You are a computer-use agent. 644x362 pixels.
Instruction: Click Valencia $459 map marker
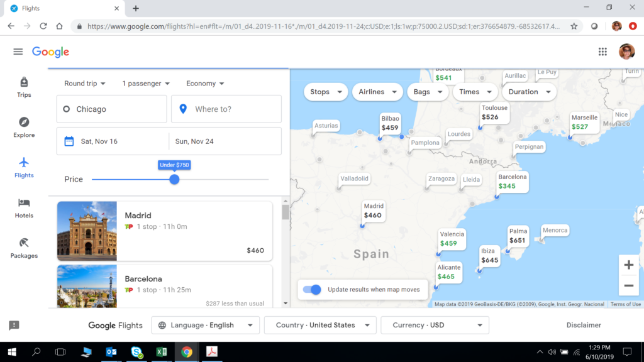click(x=452, y=239)
